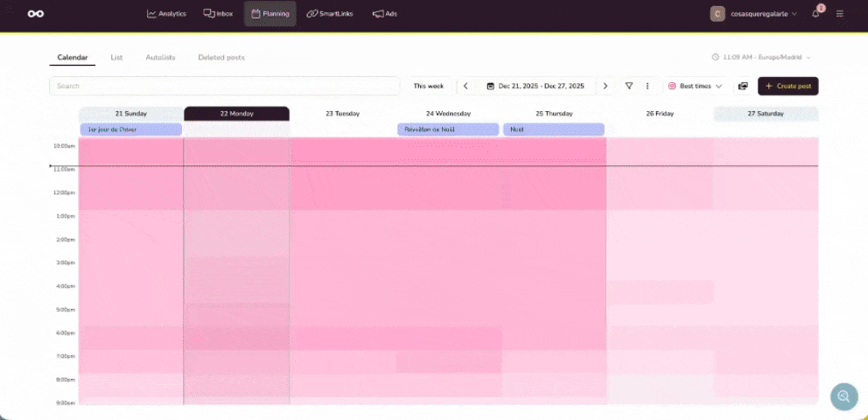
Task: Click the Create post button
Action: pyautogui.click(x=787, y=86)
